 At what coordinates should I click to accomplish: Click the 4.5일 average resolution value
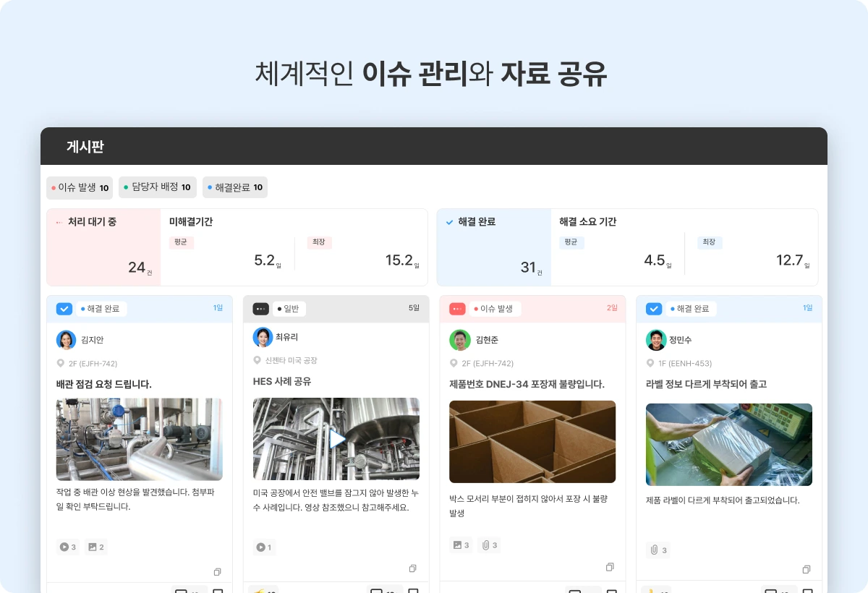point(658,261)
